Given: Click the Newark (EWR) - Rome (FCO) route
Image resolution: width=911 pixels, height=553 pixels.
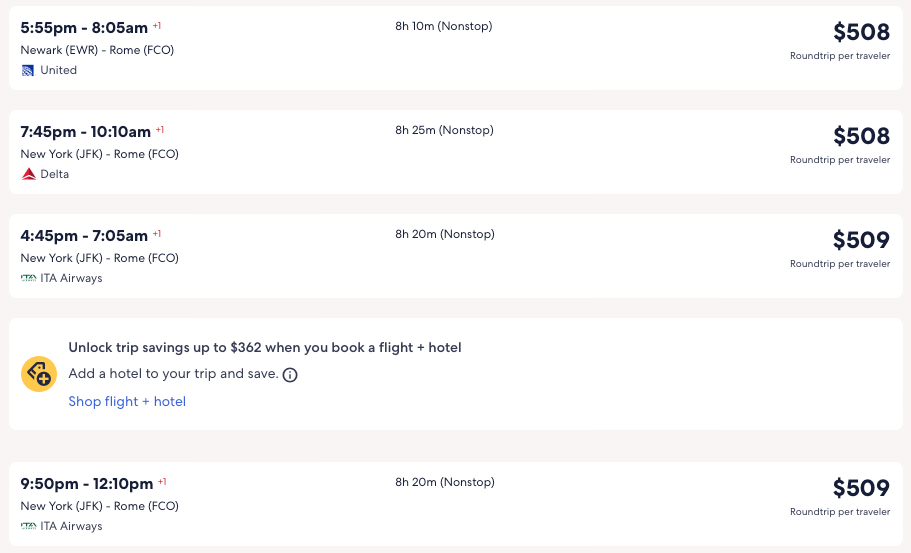Looking at the screenshot, I should click(x=97, y=50).
